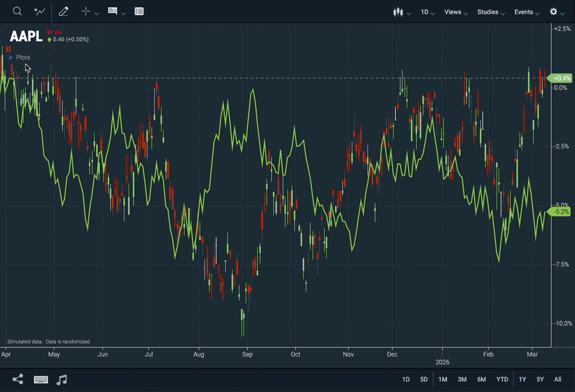
Task: Set range to 3M
Action: (462, 379)
